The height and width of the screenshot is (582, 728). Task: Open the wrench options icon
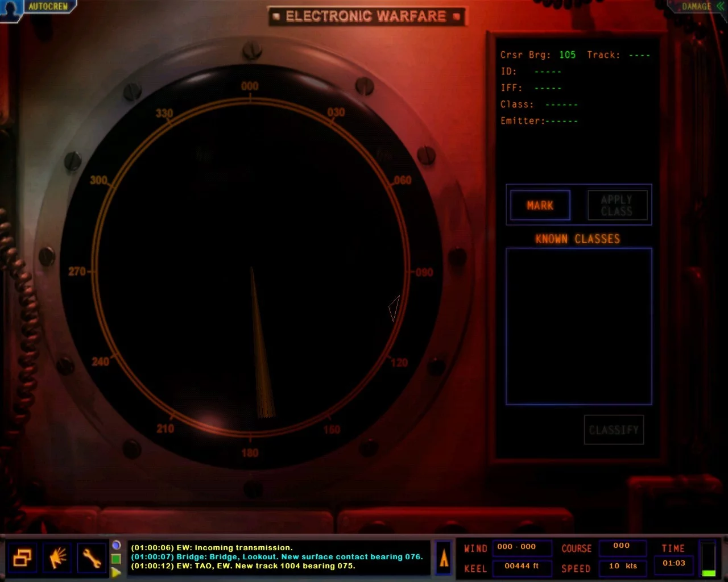tap(92, 558)
